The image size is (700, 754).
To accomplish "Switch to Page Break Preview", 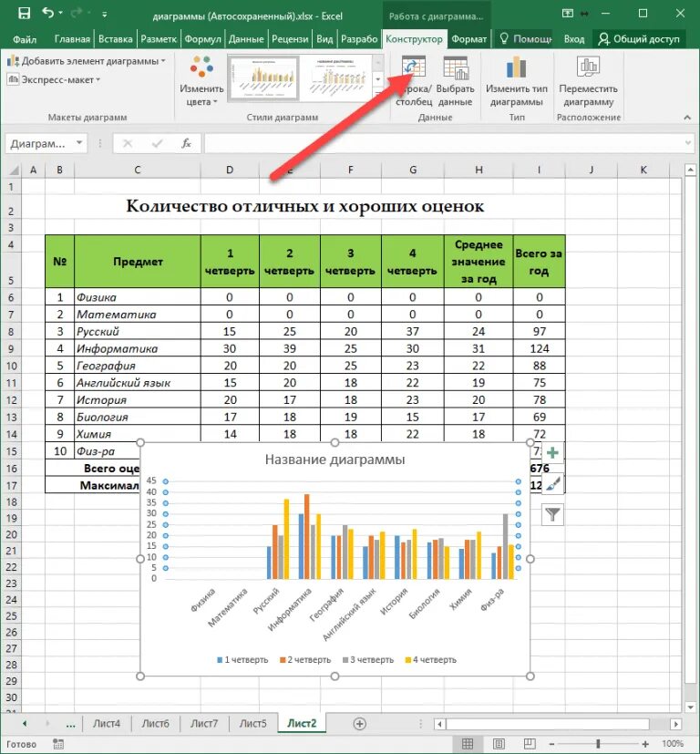I will pyautogui.click(x=530, y=744).
